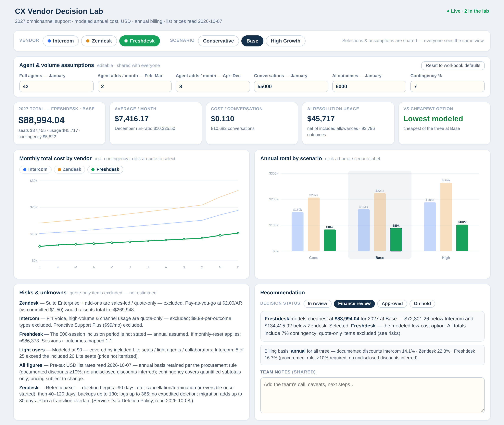Click December point on Freshdesk line
Viewport: 504px width, 425px height.
(x=238, y=233)
